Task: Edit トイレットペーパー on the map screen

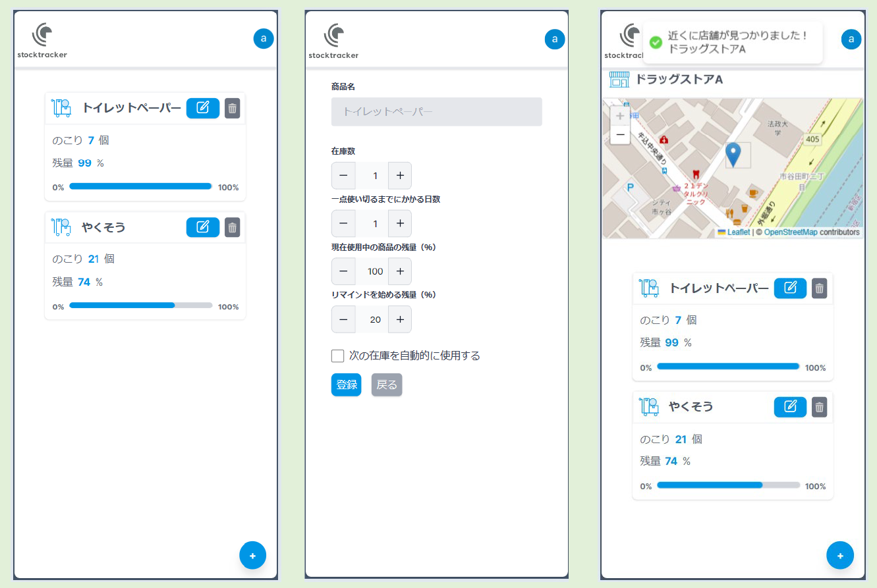Action: (789, 288)
